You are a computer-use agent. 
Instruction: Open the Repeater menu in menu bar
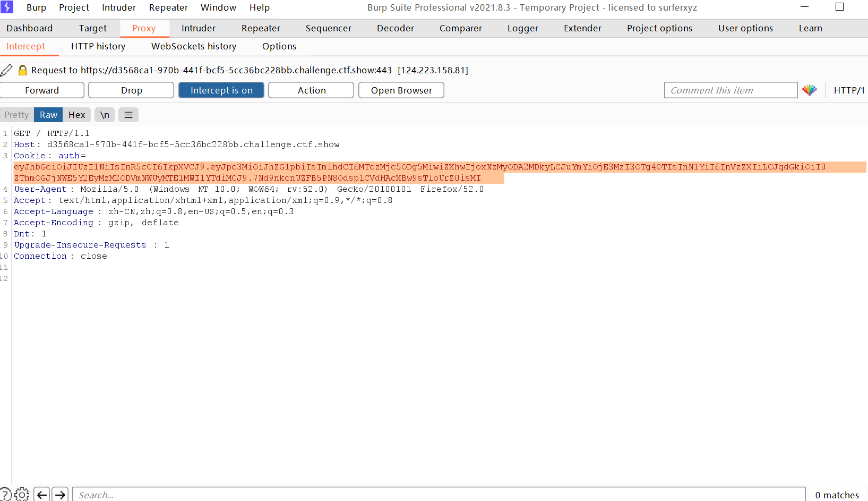pyautogui.click(x=168, y=7)
